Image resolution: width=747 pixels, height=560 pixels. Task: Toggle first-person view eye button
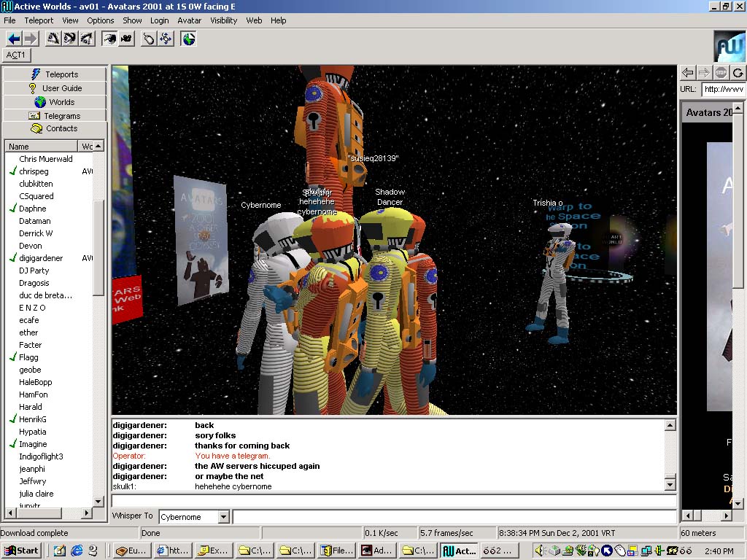(x=109, y=39)
